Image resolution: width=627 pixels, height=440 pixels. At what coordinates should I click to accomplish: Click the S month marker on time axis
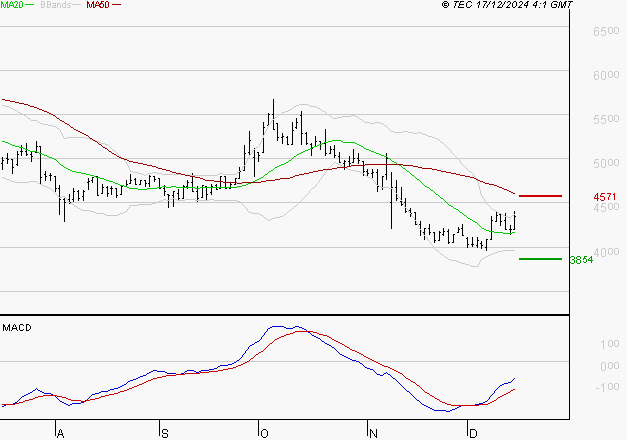[165, 434]
